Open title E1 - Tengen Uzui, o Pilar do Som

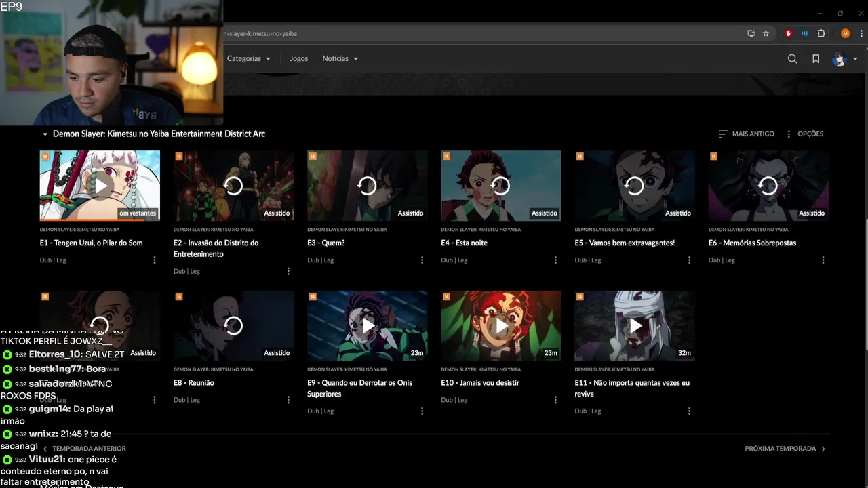[91, 243]
